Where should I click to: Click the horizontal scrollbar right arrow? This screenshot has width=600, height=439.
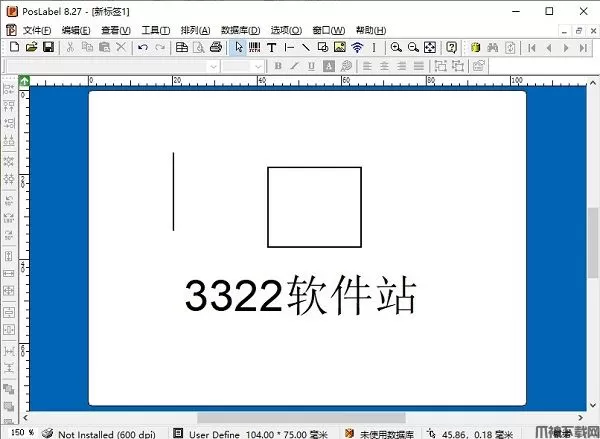tap(580, 418)
